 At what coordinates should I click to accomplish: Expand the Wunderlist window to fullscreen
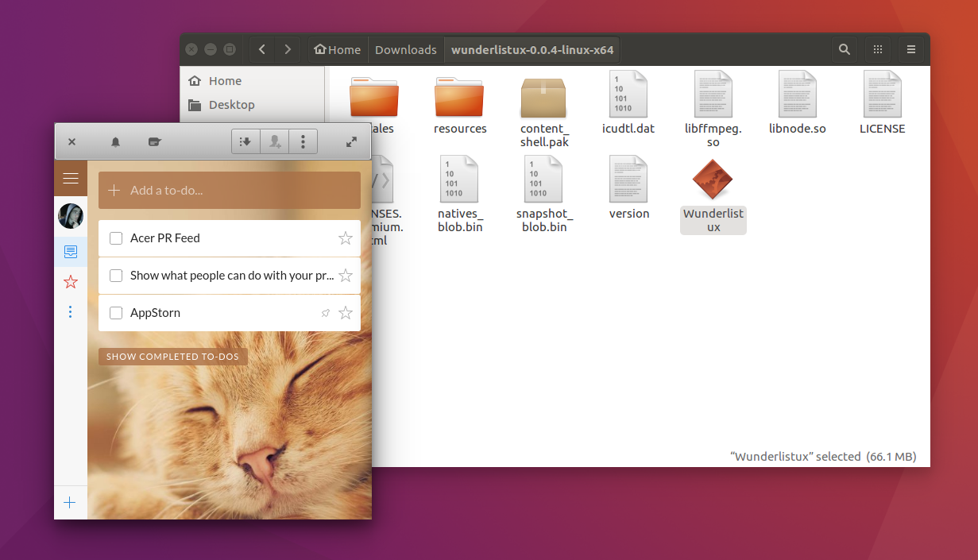[351, 141]
